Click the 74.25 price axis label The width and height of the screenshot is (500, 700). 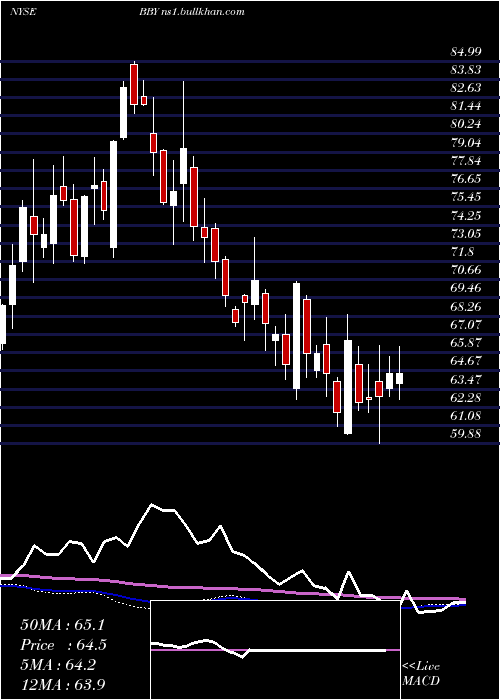(466, 216)
